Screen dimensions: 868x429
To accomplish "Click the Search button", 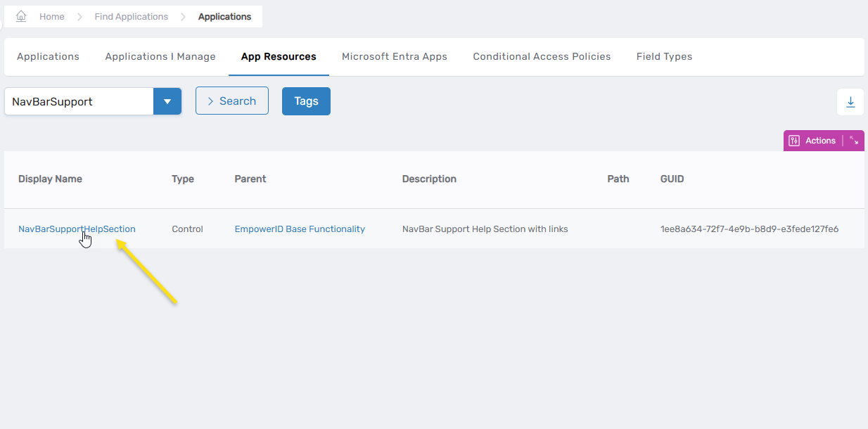I will tap(232, 101).
